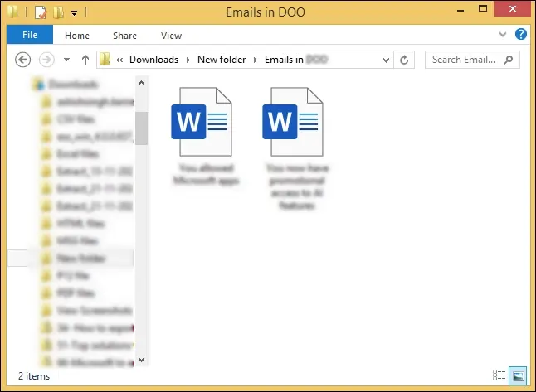Open Customize Quick Access Toolbar dropdown
Viewport: 536px width, 392px height.
[74, 13]
